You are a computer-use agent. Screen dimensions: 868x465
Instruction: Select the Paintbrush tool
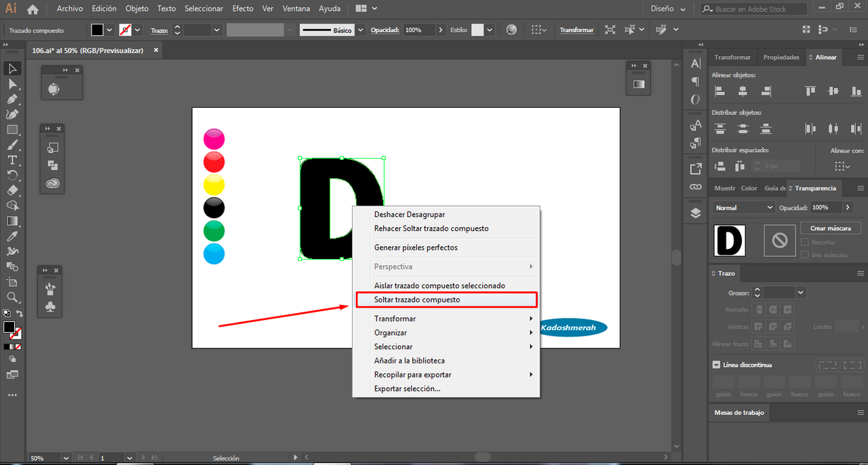pos(12,145)
